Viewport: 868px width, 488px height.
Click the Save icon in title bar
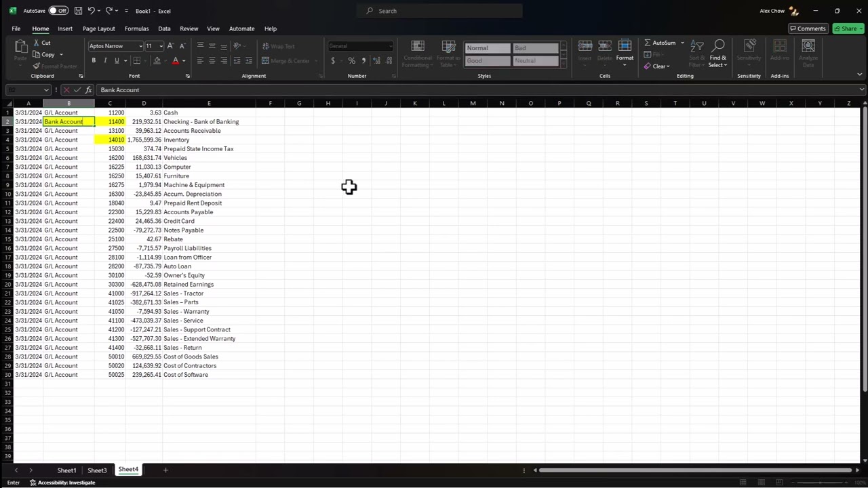(x=79, y=11)
